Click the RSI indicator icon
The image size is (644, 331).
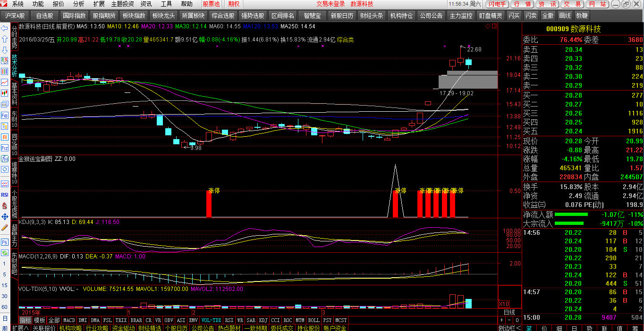[x=5, y=194]
